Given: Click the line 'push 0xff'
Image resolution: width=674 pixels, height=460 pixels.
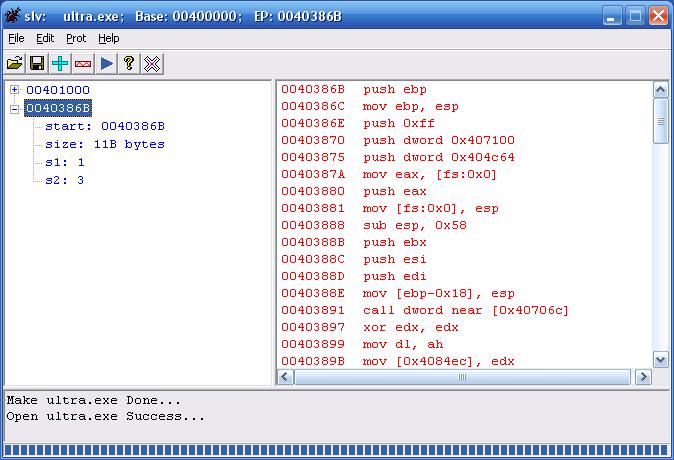Looking at the screenshot, I should pyautogui.click(x=358, y=123).
